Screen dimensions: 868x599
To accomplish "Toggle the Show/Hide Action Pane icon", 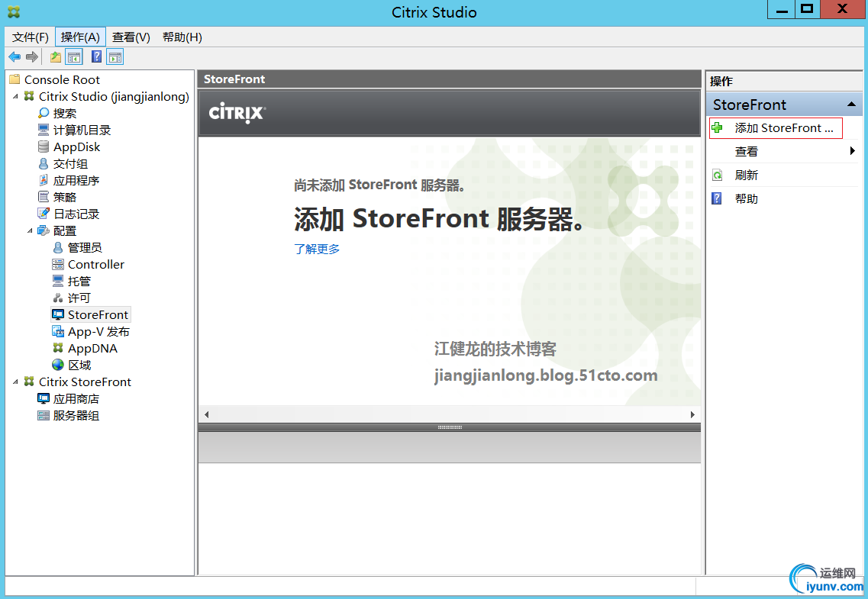I will pyautogui.click(x=115, y=56).
